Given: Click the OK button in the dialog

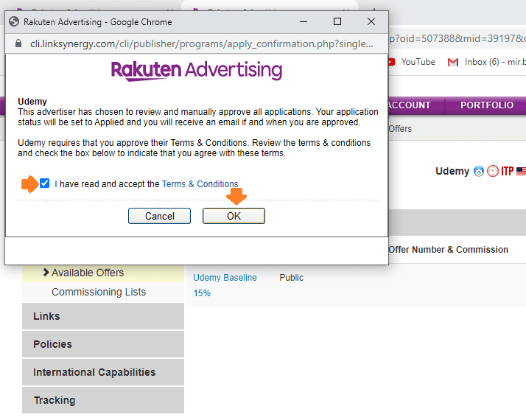Looking at the screenshot, I should [x=234, y=216].
